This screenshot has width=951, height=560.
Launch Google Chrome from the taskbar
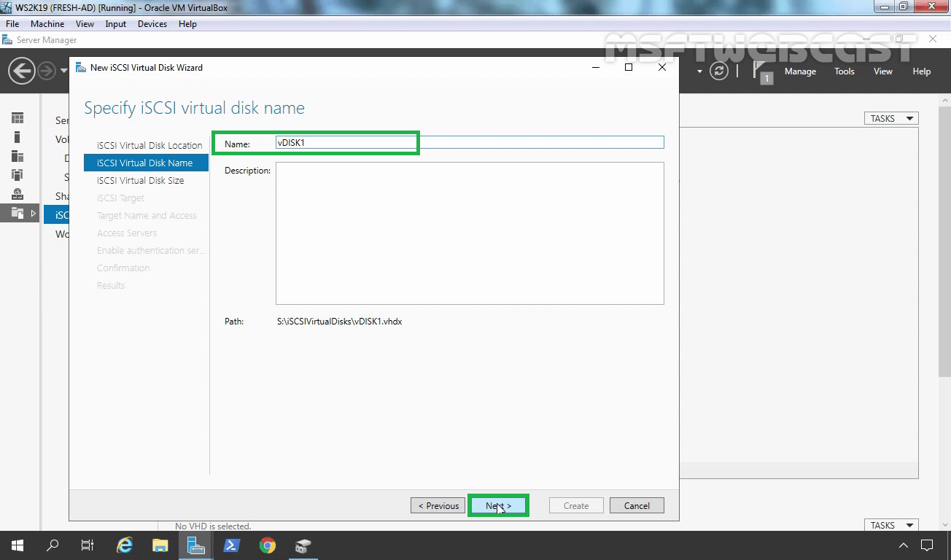268,545
